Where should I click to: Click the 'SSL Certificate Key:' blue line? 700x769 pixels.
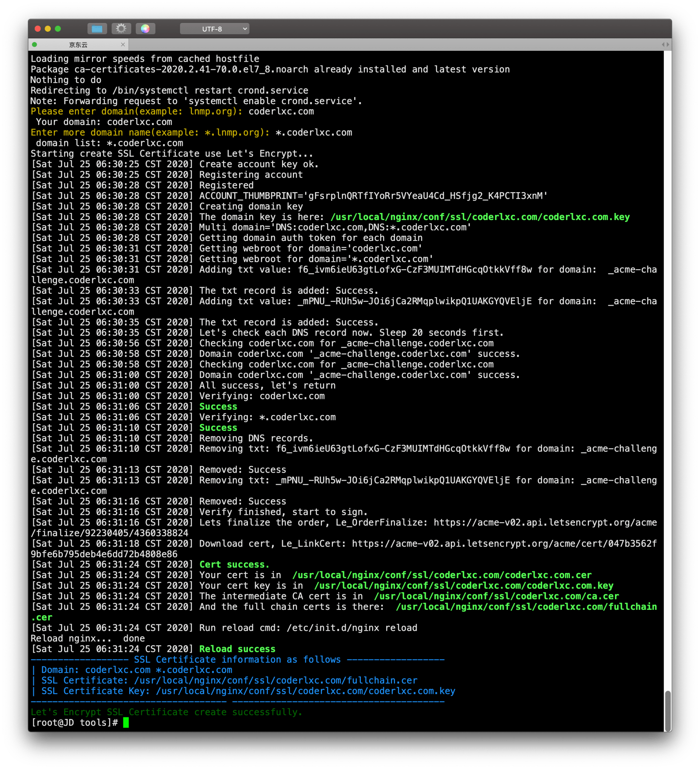(248, 691)
